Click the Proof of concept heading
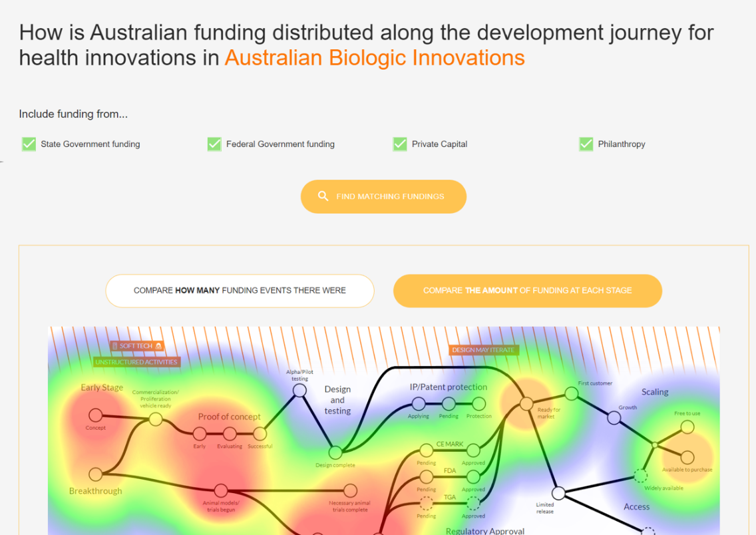 click(x=229, y=417)
